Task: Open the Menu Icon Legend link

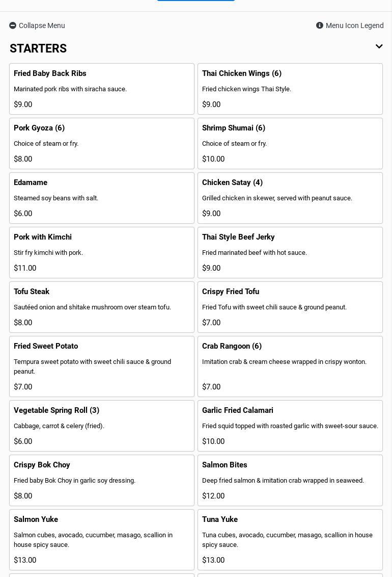Action: [354, 25]
